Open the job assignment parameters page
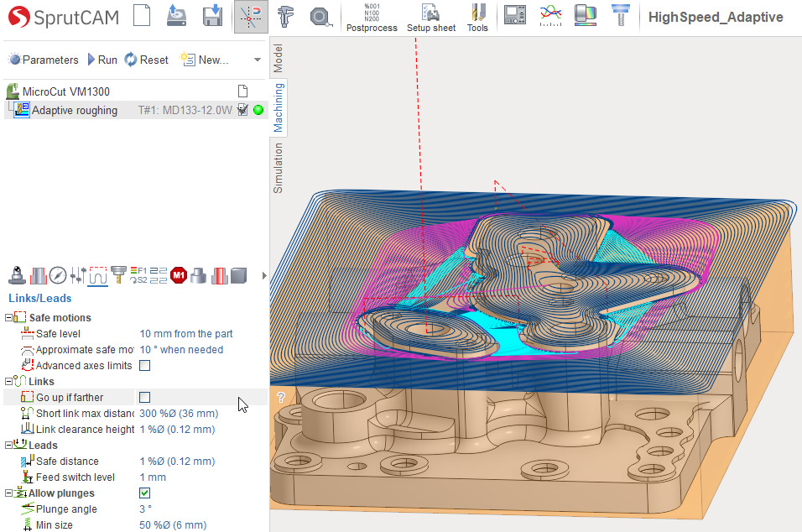Viewport: 802px width, 532px height. point(39,275)
